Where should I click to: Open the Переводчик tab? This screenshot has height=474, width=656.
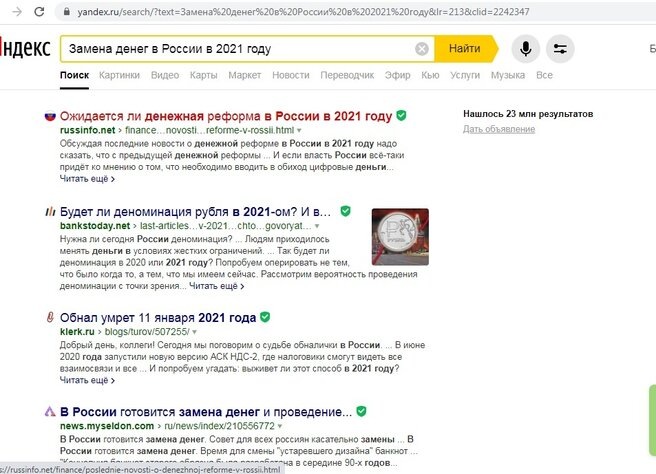click(x=347, y=75)
